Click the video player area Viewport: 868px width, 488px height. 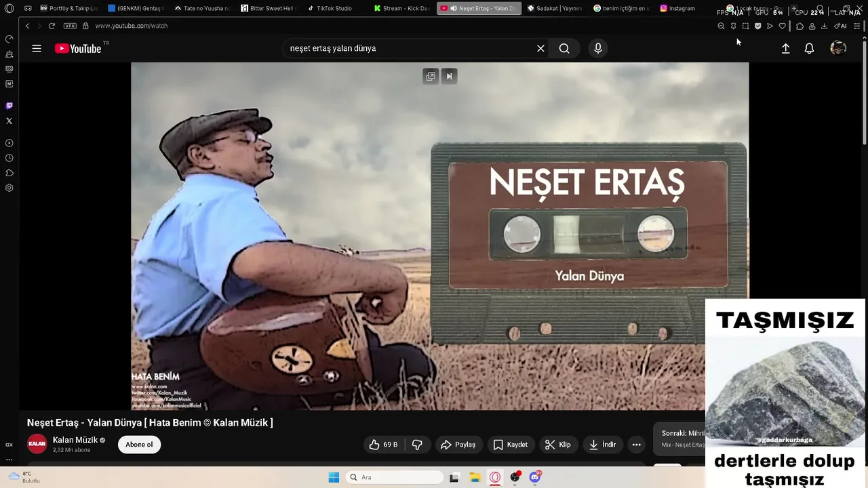coord(439,237)
